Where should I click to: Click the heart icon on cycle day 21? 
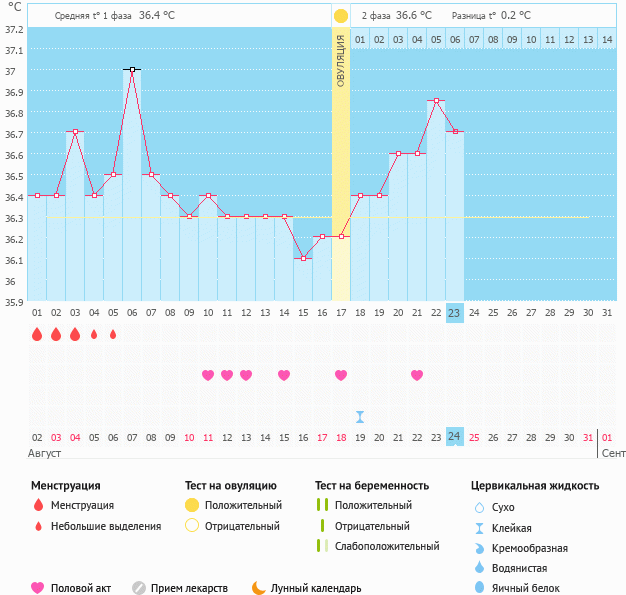pyautogui.click(x=417, y=375)
